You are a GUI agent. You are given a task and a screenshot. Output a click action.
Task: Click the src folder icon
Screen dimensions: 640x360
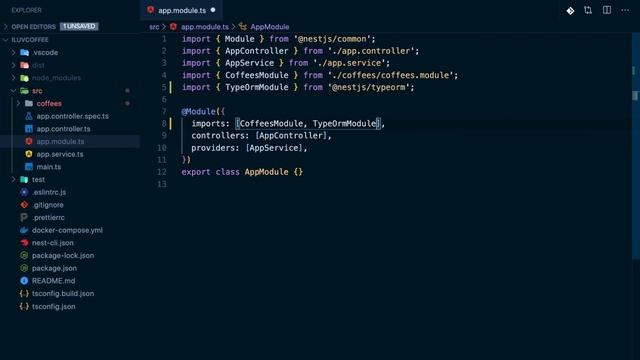coord(24,91)
